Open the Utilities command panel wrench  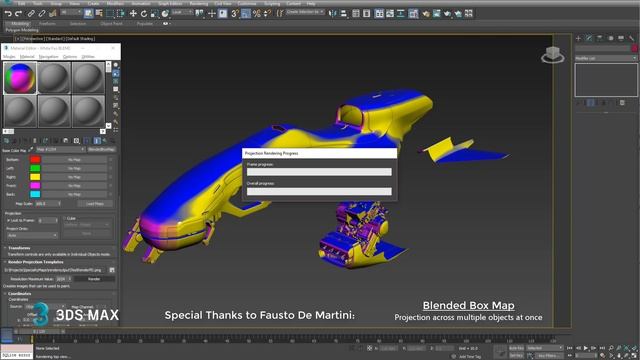pyautogui.click(x=631, y=38)
